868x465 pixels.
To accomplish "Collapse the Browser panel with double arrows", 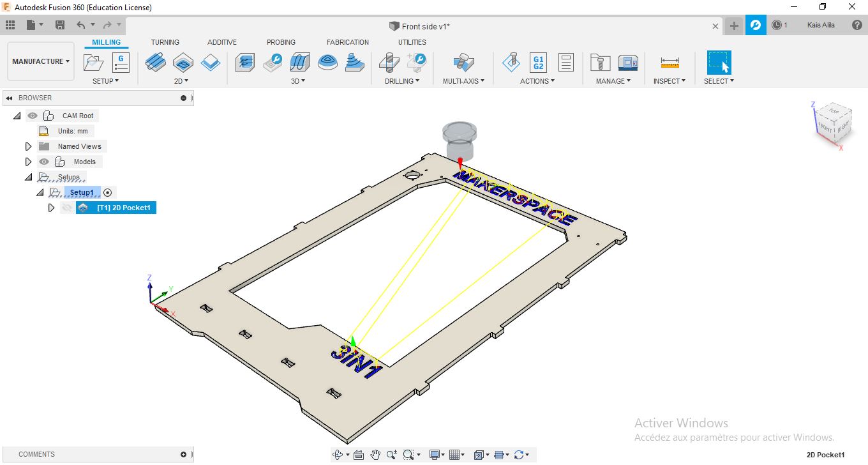I will (x=10, y=98).
